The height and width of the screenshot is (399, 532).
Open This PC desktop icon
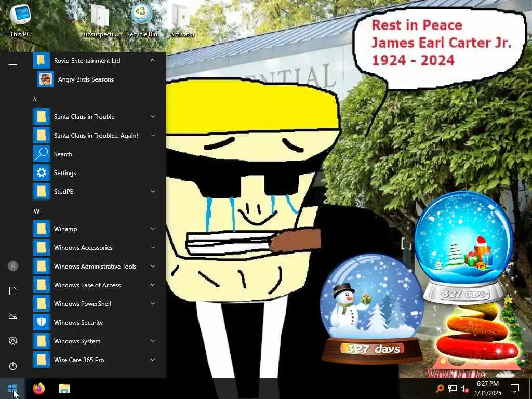[x=20, y=20]
